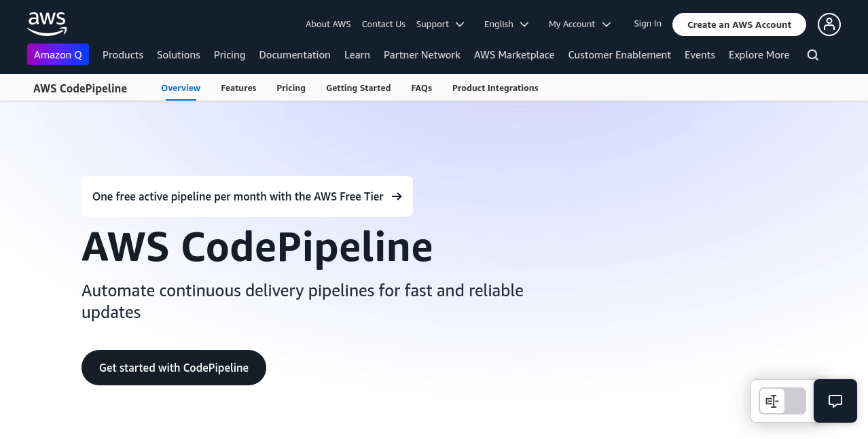868x439 pixels.
Task: Open the chat bubble widget
Action: coord(835,401)
